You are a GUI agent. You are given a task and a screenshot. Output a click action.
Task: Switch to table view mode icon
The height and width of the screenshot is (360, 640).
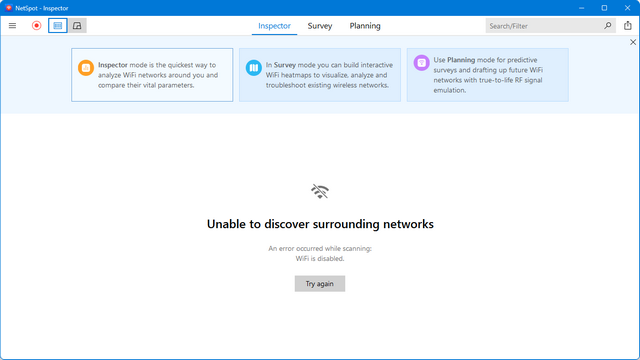58,26
